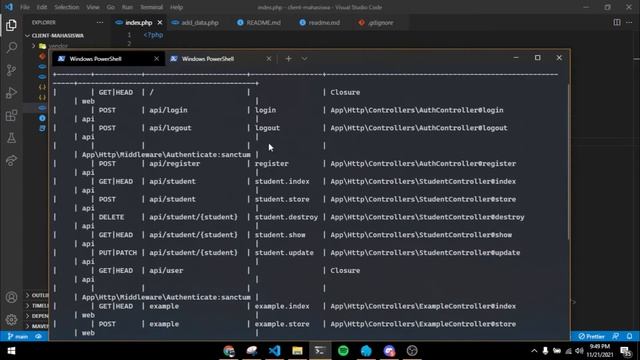The height and width of the screenshot is (360, 640).
Task: Open the Accounts icon in activity bar
Action: (11, 297)
